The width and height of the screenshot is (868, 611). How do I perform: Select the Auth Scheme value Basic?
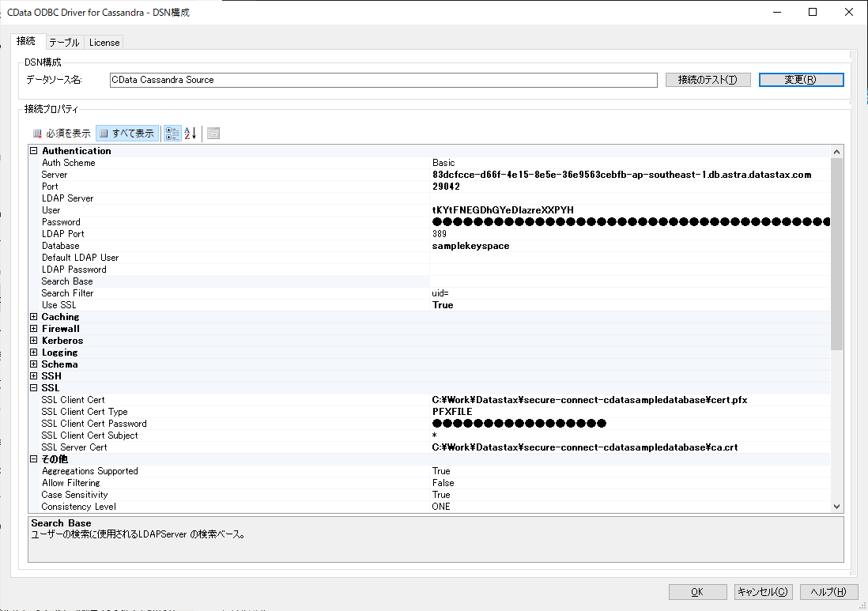pos(443,163)
